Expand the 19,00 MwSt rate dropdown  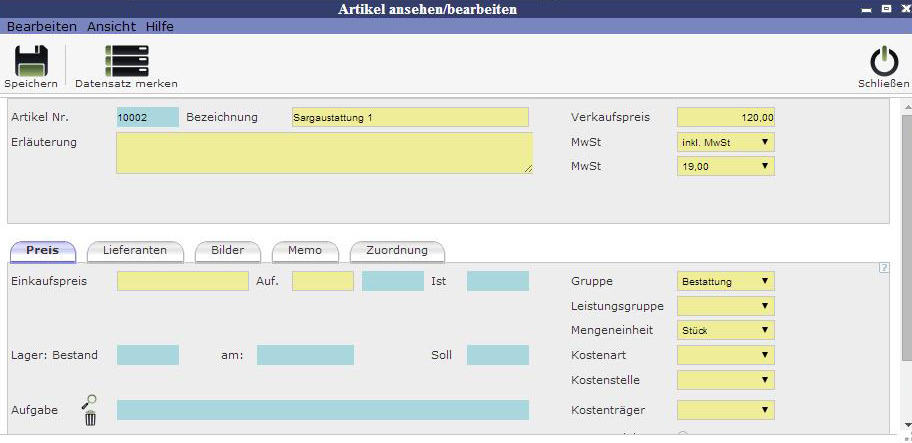[x=725, y=167]
